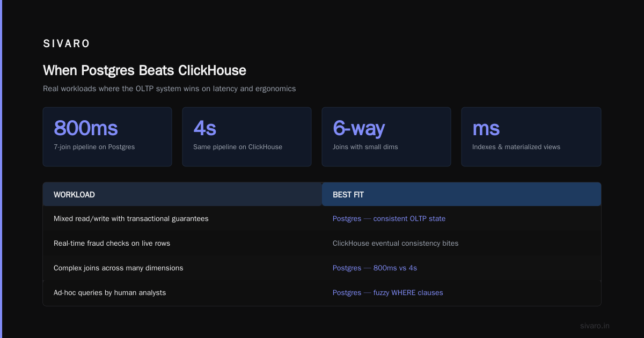Click 'ClickHouse eventual consistency bites' cell
The height and width of the screenshot is (338, 644).
[x=462, y=244]
